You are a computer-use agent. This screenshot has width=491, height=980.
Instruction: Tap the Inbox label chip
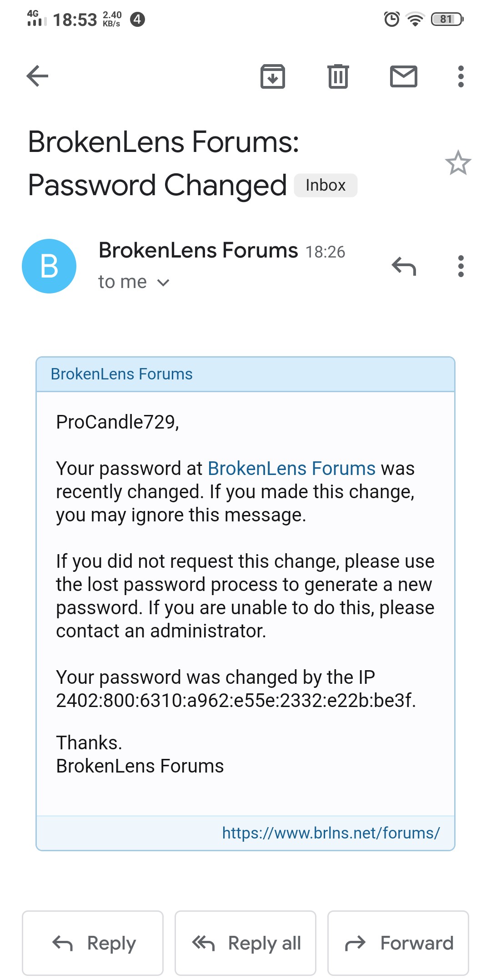pyautogui.click(x=326, y=185)
